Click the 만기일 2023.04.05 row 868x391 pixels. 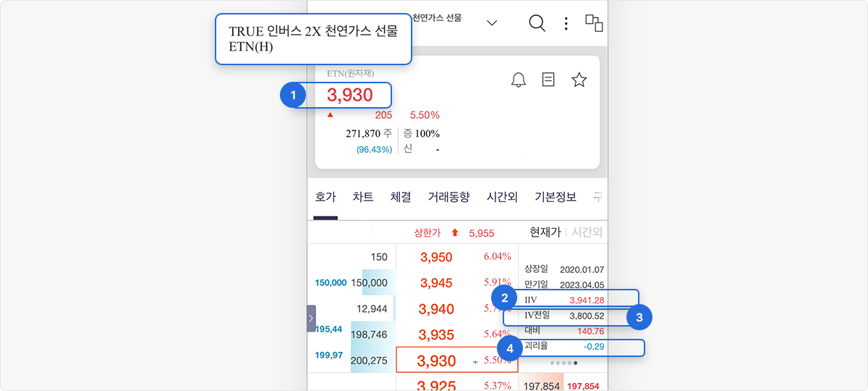pos(564,285)
